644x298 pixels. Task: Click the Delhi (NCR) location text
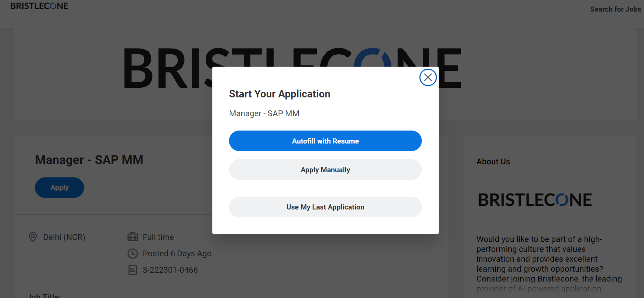pos(64,237)
